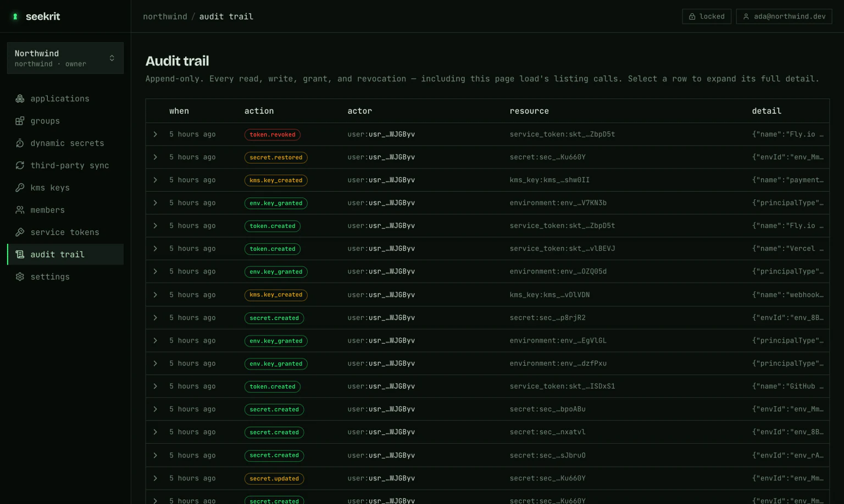Click the 'resource' column header

(529, 111)
